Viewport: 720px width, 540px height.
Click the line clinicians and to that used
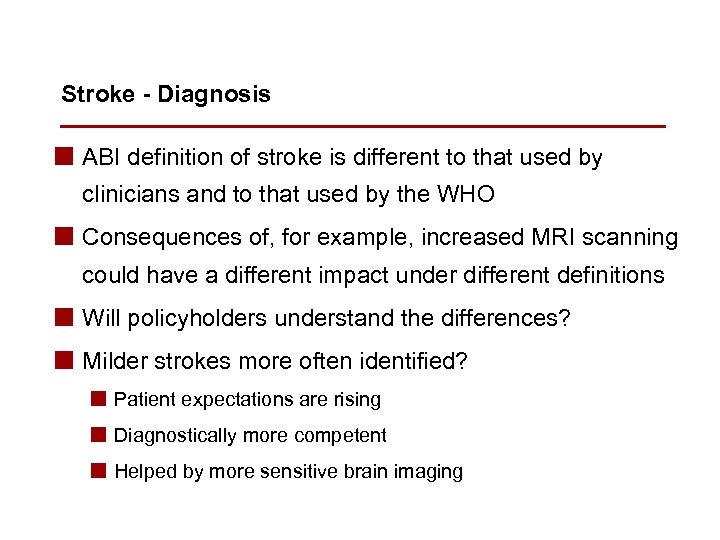point(288,194)
